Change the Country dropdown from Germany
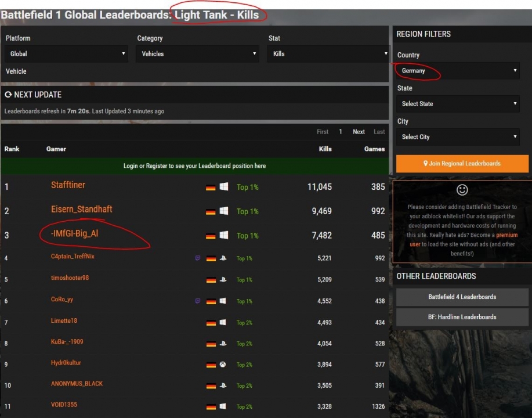This screenshot has height=418, width=532. [x=458, y=71]
